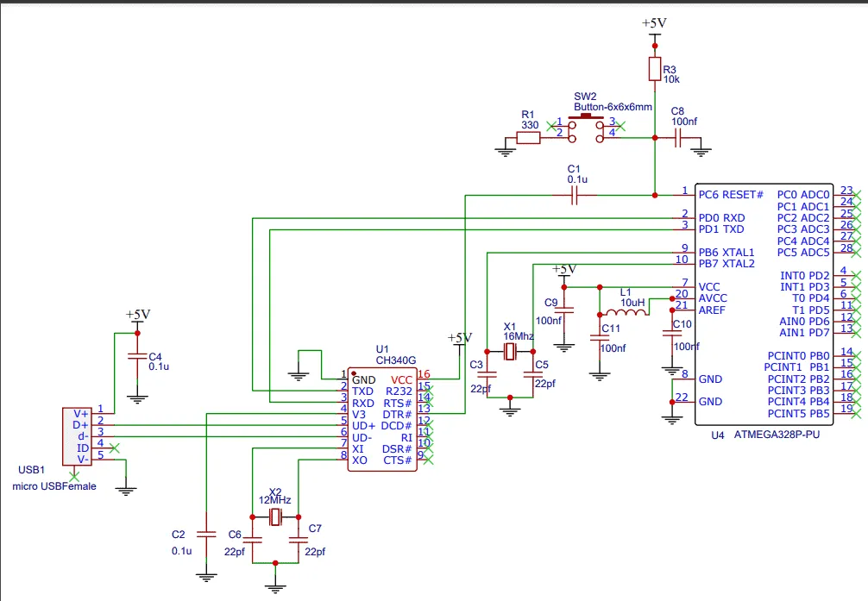Select the 16Mhz crystal X1 symbol
Viewport: 868px width, 601px height.
[510, 352]
